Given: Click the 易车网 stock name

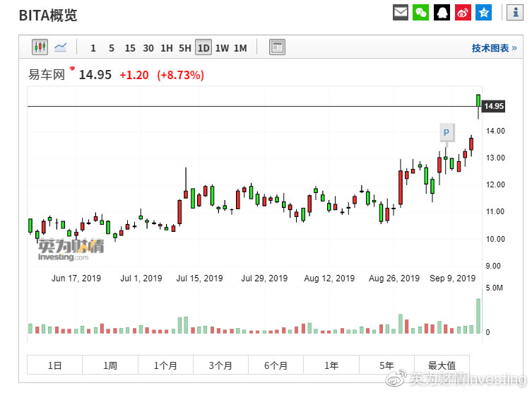Looking at the screenshot, I should coord(47,74).
